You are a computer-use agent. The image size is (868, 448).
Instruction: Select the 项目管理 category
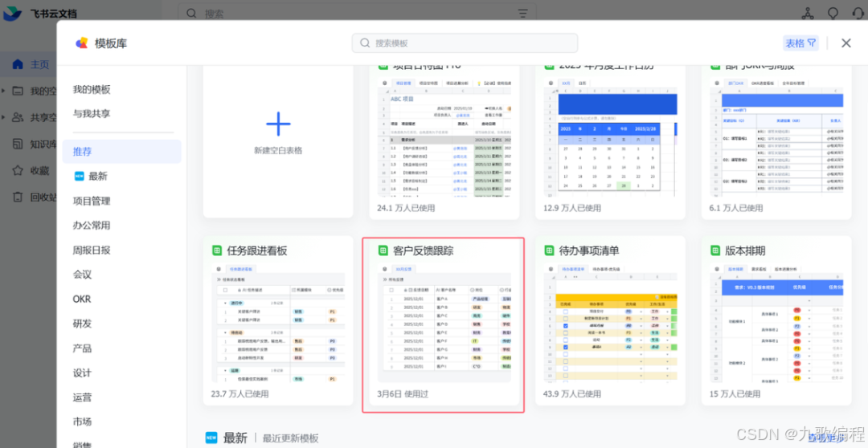[92, 201]
